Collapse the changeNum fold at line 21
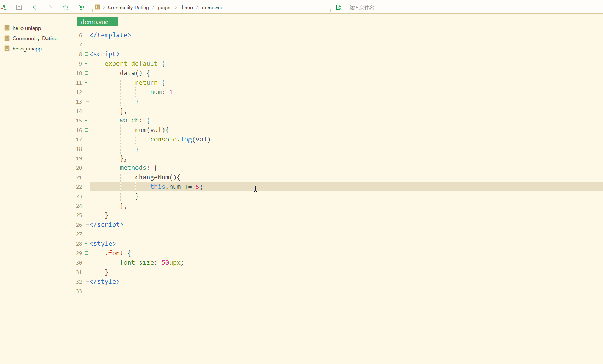Image resolution: width=603 pixels, height=364 pixels. [x=86, y=177]
